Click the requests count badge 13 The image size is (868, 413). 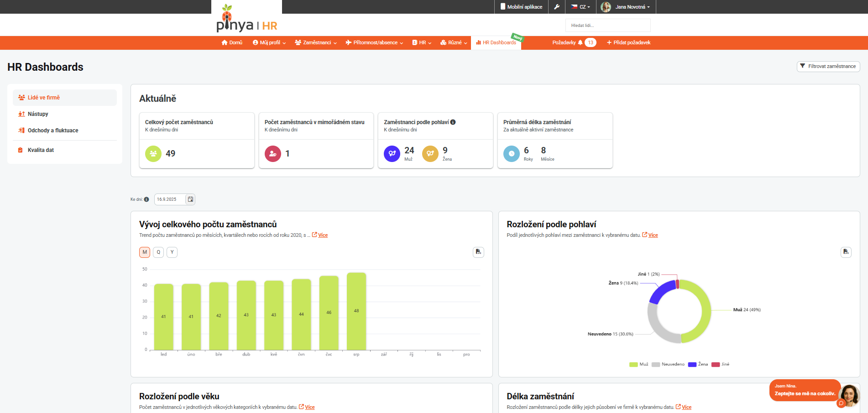591,42
